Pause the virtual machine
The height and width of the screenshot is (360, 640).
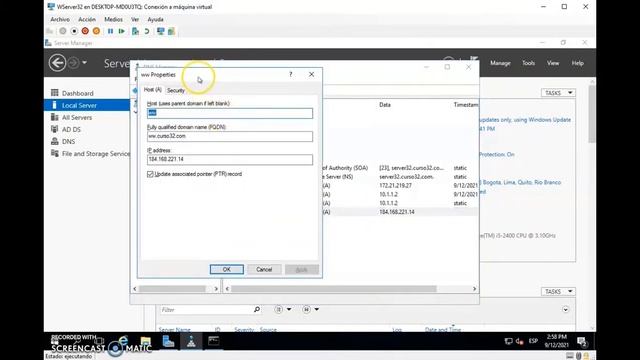click(110, 31)
